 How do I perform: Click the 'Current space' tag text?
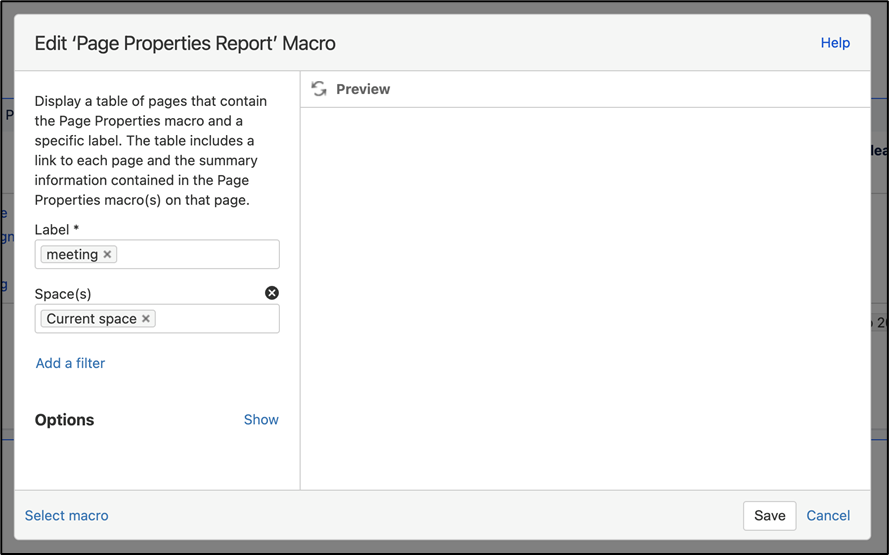(91, 319)
